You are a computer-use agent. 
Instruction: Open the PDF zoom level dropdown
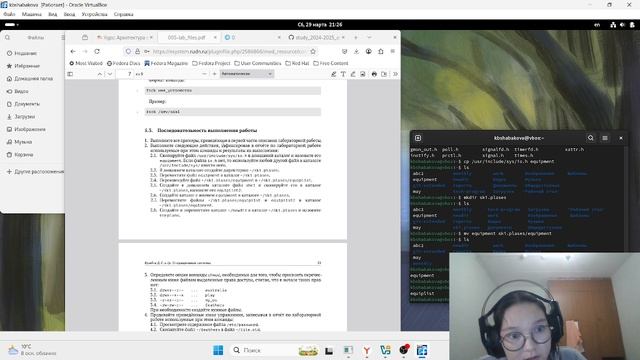[247, 74]
